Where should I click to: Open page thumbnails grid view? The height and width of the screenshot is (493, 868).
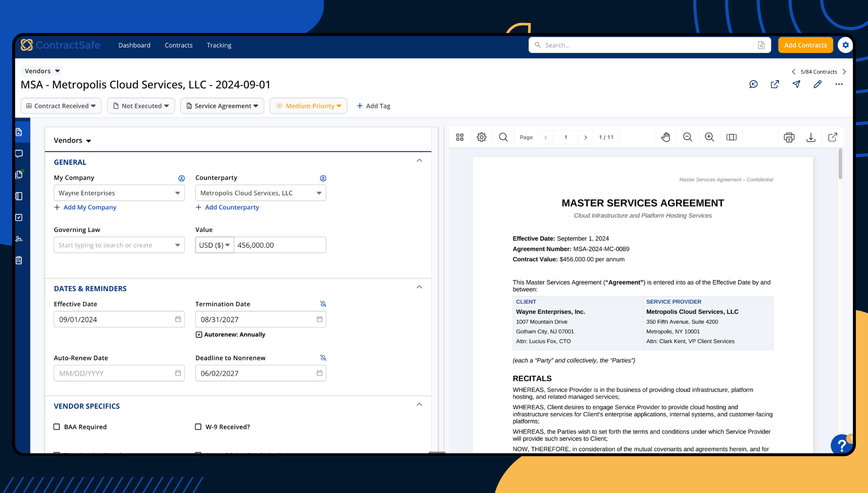pos(460,137)
